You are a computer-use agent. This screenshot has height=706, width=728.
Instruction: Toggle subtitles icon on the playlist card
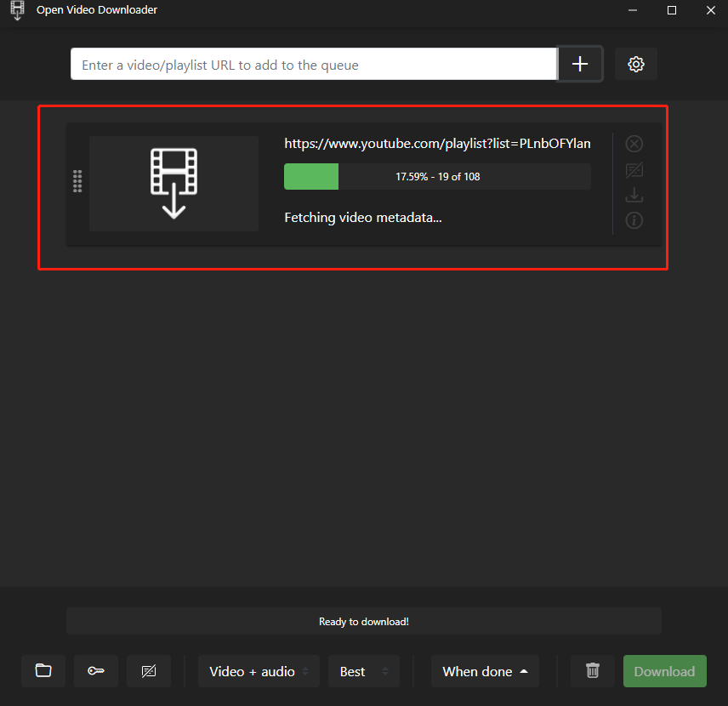(x=634, y=170)
